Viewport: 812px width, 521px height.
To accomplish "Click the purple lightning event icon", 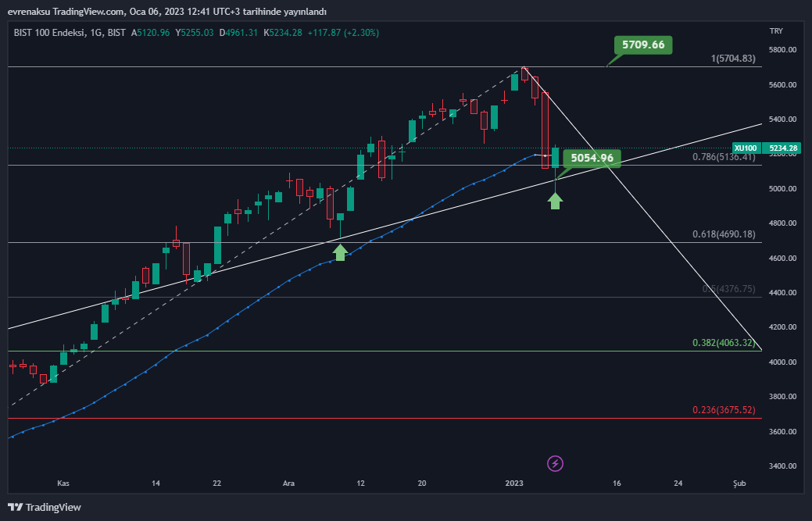I will 555,463.
